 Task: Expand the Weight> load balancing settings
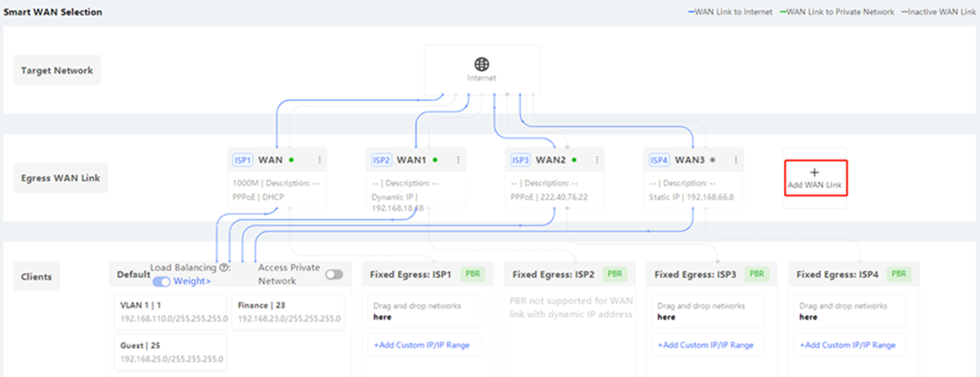pyautogui.click(x=193, y=282)
